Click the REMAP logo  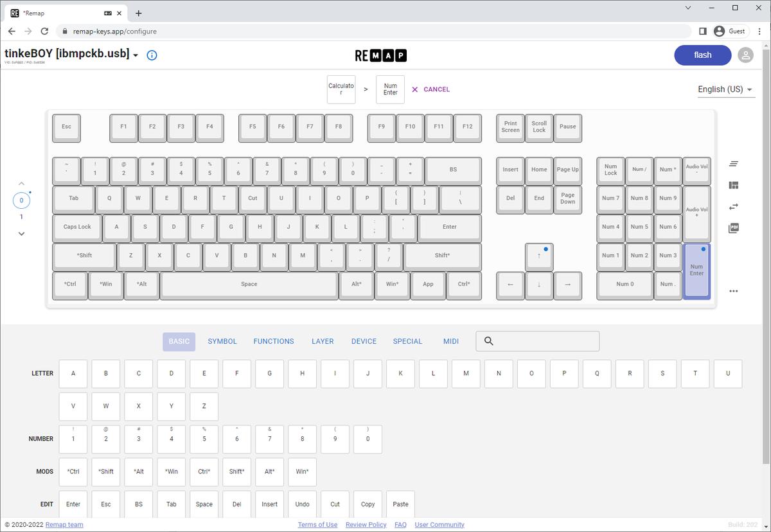(380, 56)
